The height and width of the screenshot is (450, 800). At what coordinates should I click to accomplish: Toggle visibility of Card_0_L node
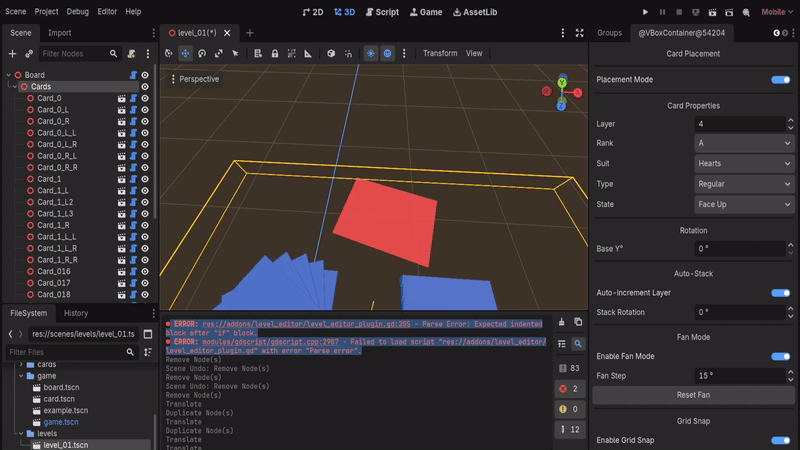point(145,110)
